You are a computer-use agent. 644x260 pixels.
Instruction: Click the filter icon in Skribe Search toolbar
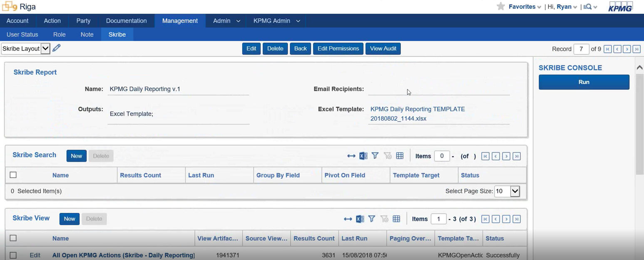tap(375, 156)
